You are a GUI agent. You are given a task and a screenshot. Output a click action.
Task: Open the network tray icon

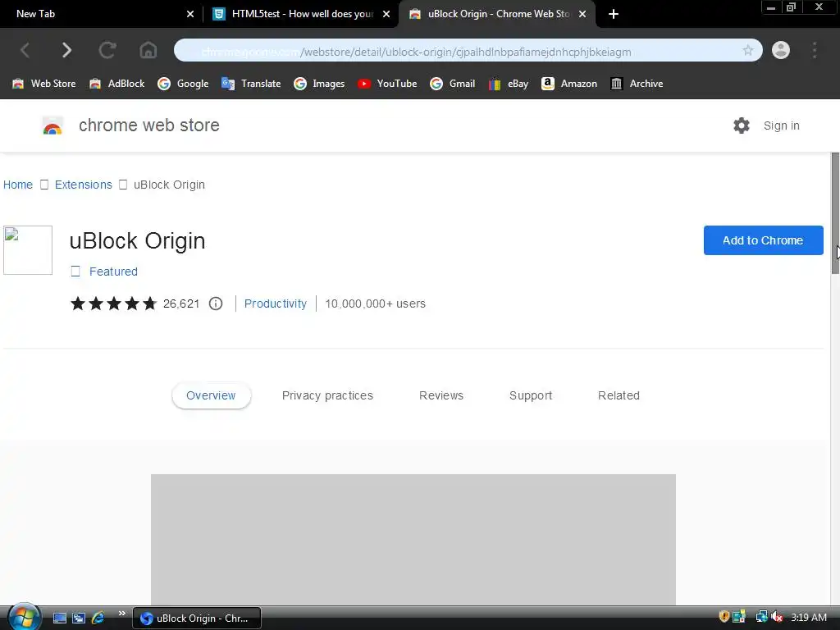pos(760,617)
